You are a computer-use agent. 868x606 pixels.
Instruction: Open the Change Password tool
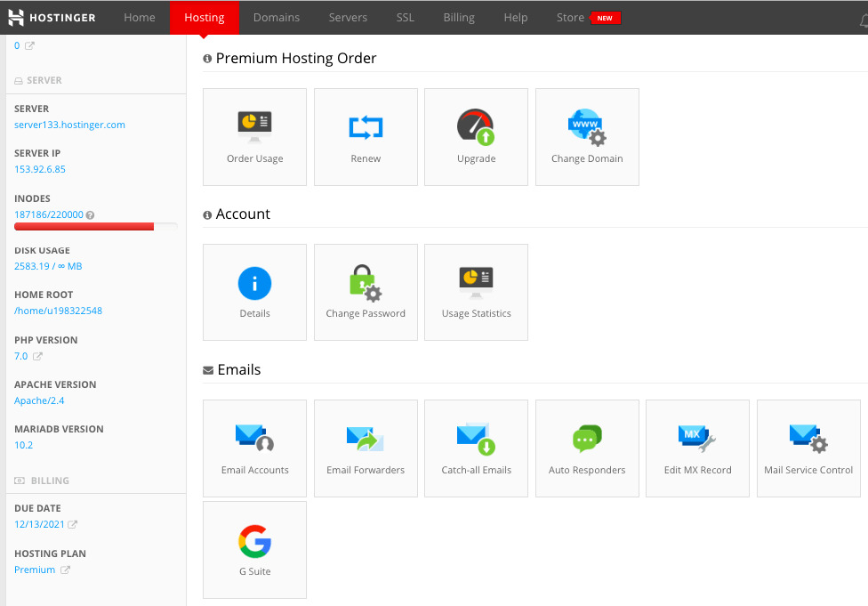(x=366, y=292)
